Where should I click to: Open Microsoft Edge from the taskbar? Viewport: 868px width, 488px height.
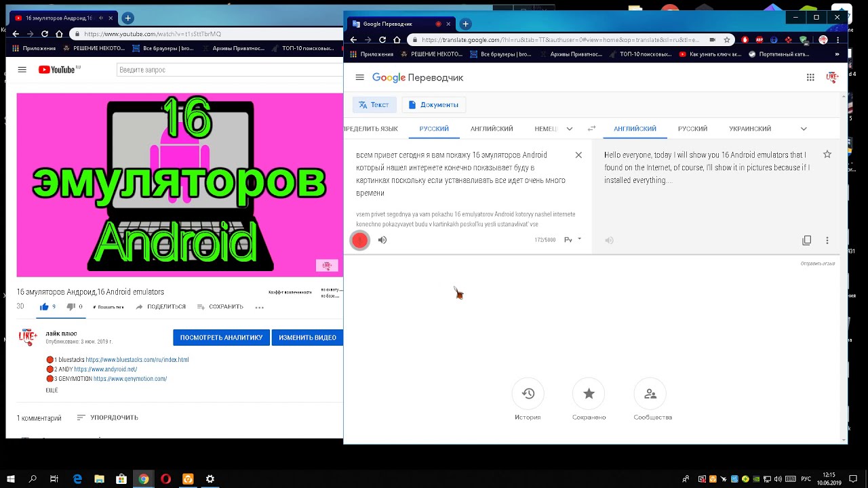click(77, 479)
